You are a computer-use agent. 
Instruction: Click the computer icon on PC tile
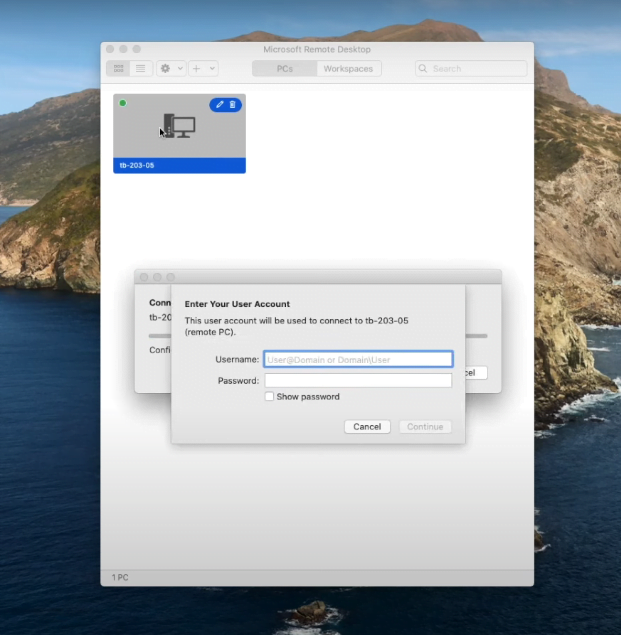coord(180,127)
